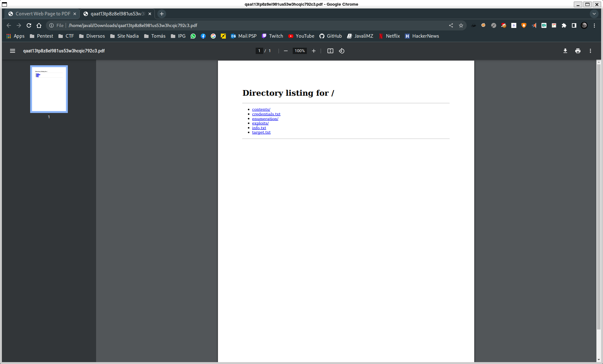
Task: Click the rotate counterclockwise icon
Action: click(x=342, y=51)
